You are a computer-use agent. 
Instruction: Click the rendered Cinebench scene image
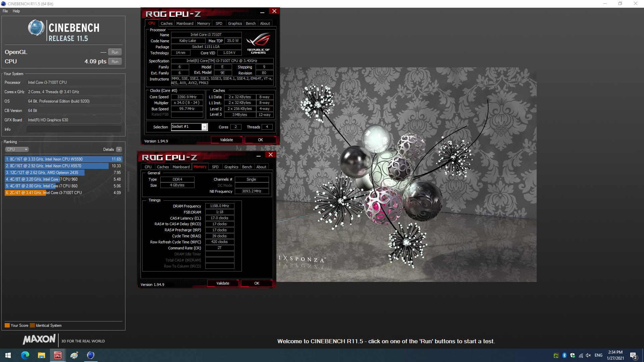(407, 175)
